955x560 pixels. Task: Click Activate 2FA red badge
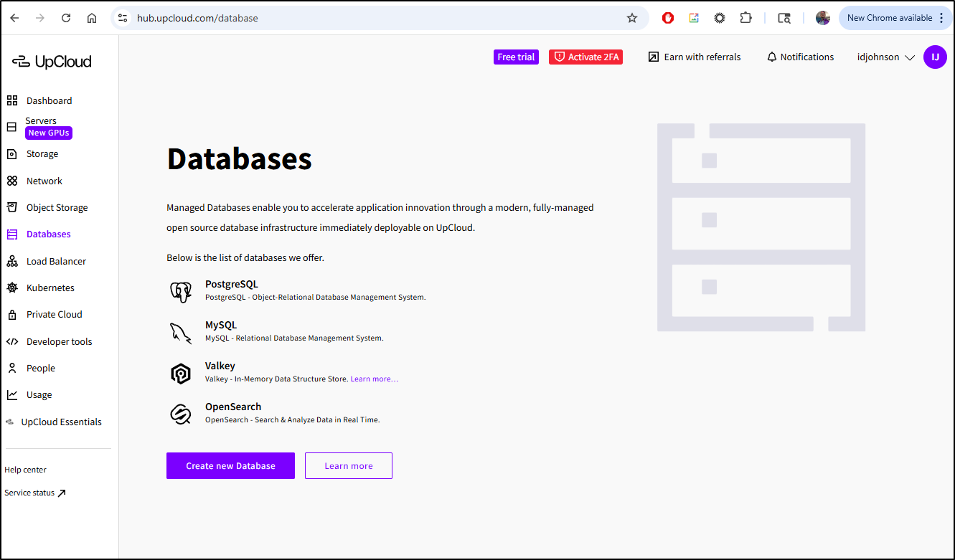[x=585, y=57]
